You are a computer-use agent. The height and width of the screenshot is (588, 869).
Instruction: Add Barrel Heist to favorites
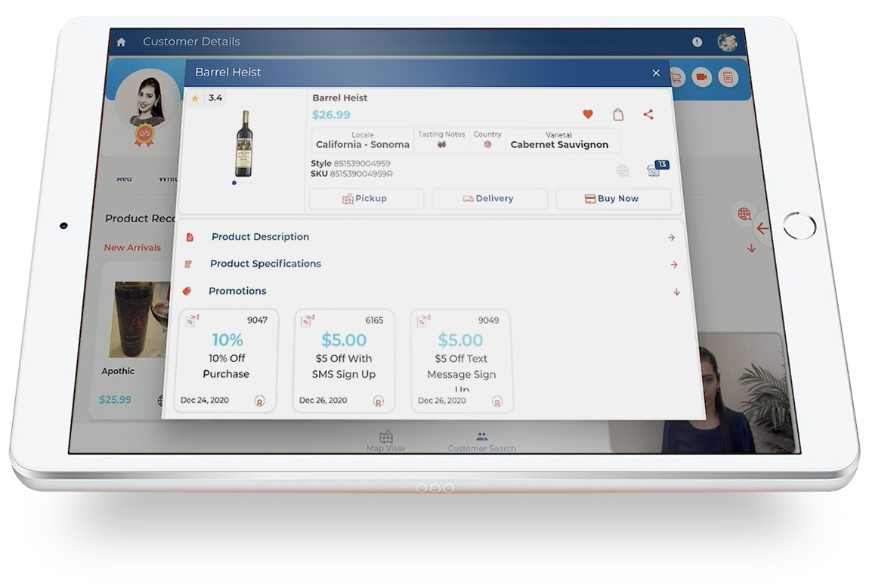(588, 114)
